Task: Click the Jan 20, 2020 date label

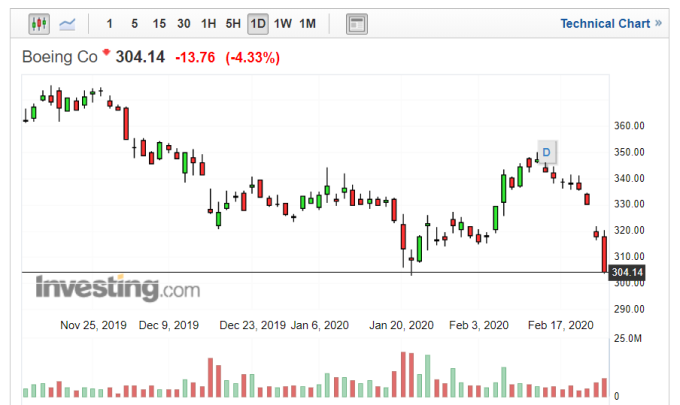Action: [401, 325]
